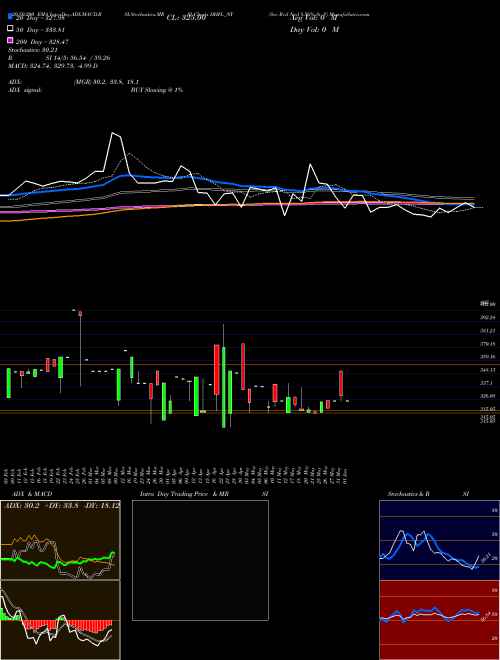The height and width of the screenshot is (660, 500).
Task: Click the 'BUY Slowing @ 1%' signal text
Action: tap(157, 90)
